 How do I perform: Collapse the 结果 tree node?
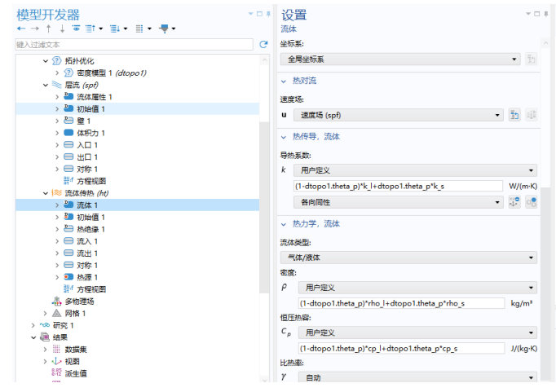pyautogui.click(x=33, y=337)
